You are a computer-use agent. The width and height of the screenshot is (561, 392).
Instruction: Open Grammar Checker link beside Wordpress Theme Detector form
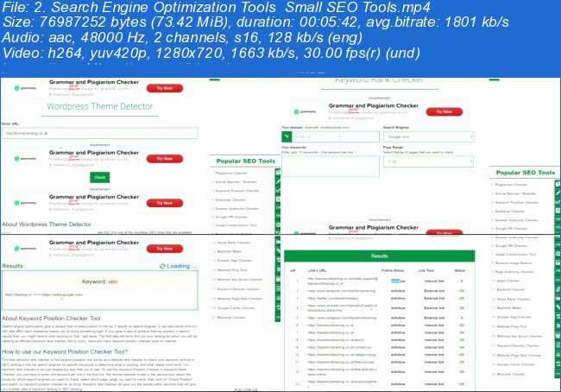click(230, 199)
